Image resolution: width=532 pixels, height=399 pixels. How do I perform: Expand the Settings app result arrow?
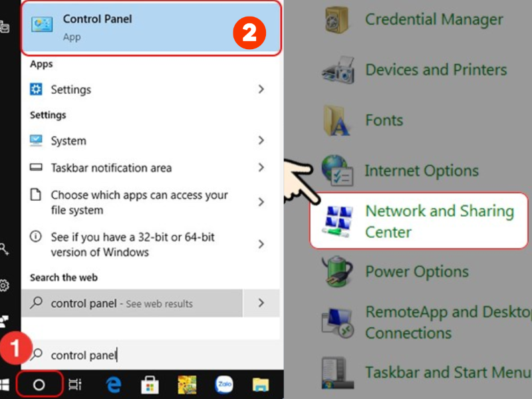click(261, 89)
